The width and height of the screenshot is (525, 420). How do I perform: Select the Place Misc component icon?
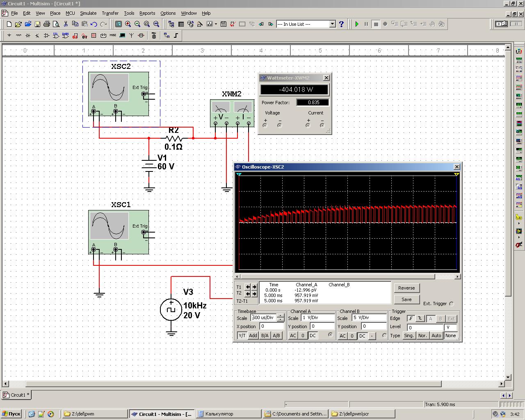click(113, 36)
